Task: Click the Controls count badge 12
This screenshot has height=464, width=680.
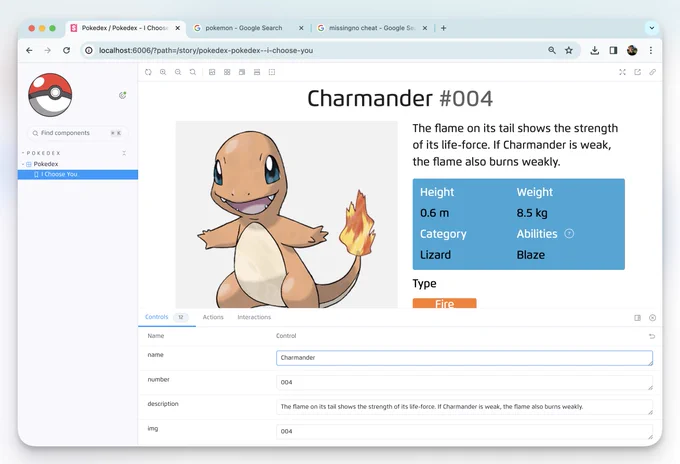Action: 181,317
